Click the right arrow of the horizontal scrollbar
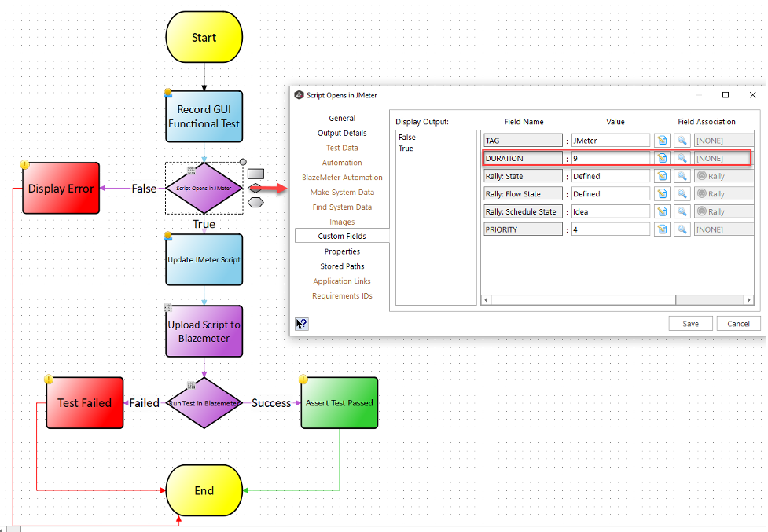This screenshot has height=532, width=768. [x=749, y=300]
